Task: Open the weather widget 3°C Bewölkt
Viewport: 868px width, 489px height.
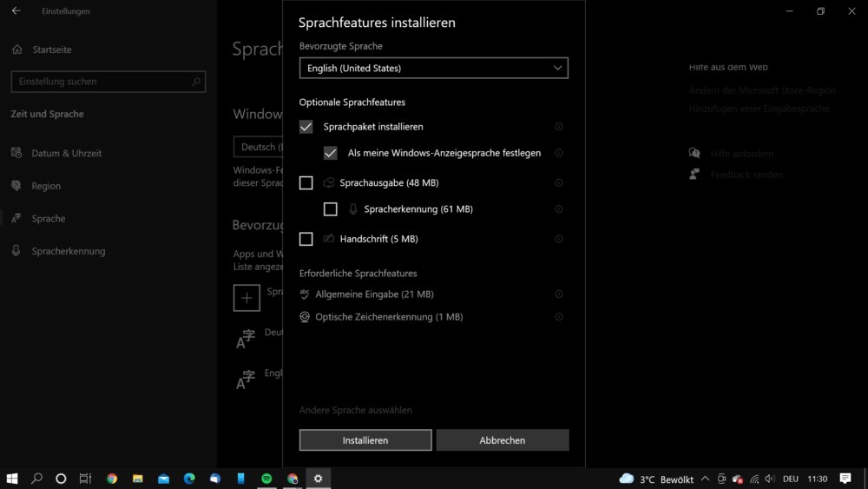Action: pyautogui.click(x=656, y=479)
